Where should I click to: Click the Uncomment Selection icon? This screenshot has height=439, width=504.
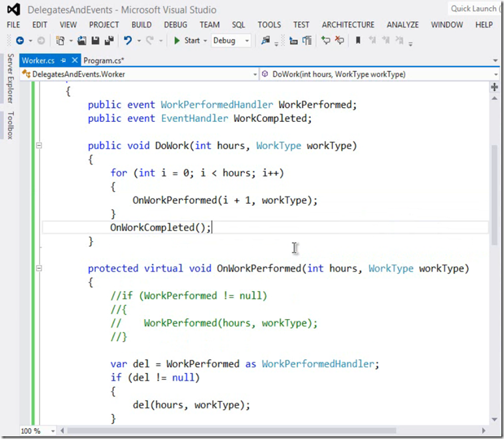339,41
